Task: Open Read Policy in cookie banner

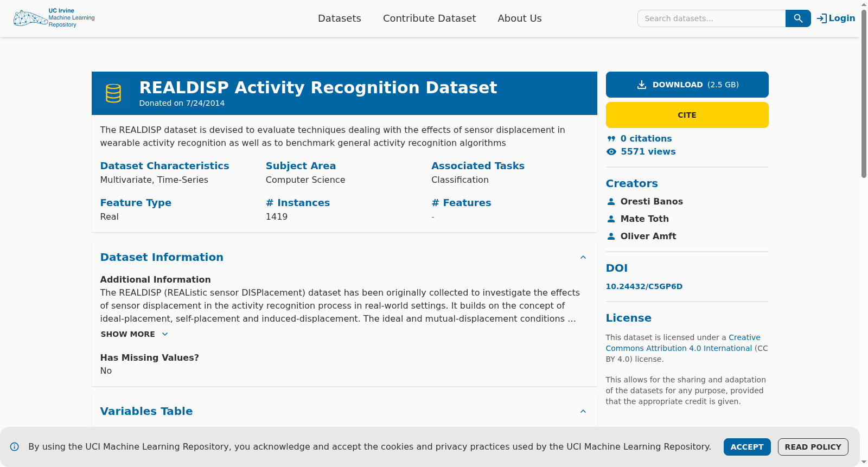Action: [x=813, y=447]
